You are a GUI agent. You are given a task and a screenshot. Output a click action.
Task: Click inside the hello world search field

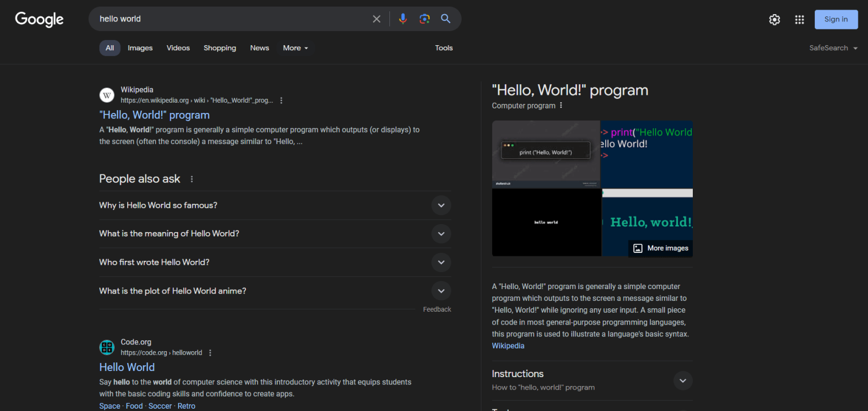(x=226, y=19)
